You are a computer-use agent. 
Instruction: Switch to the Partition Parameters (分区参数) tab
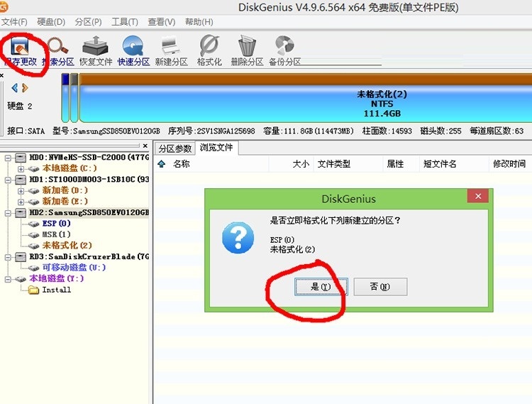tap(175, 148)
